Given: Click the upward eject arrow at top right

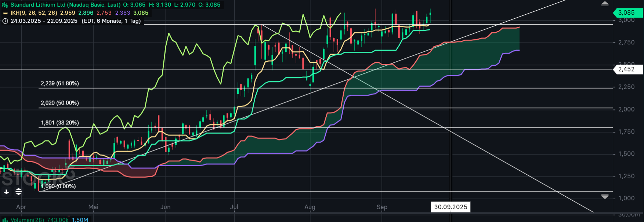Looking at the screenshot, I should [x=605, y=4].
